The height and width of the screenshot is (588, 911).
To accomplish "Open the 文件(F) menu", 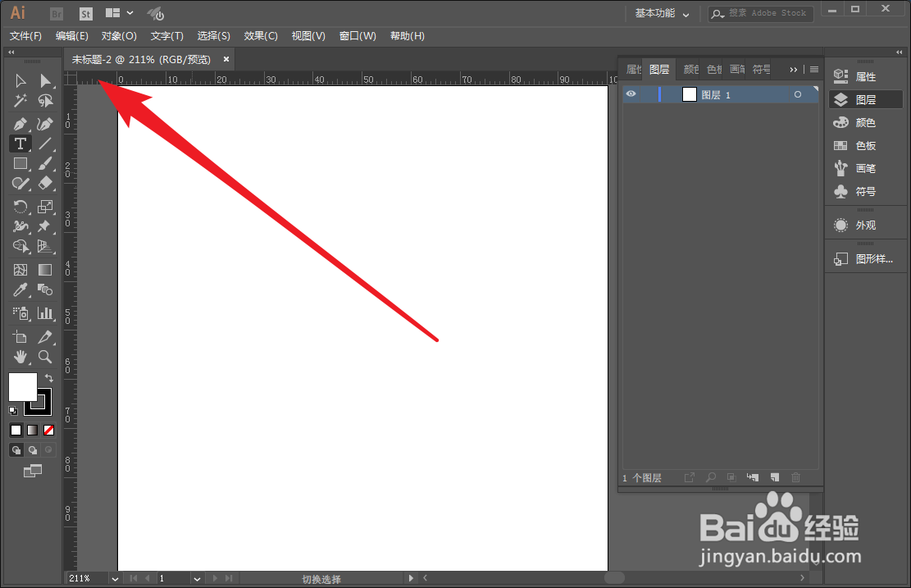I will (x=25, y=36).
